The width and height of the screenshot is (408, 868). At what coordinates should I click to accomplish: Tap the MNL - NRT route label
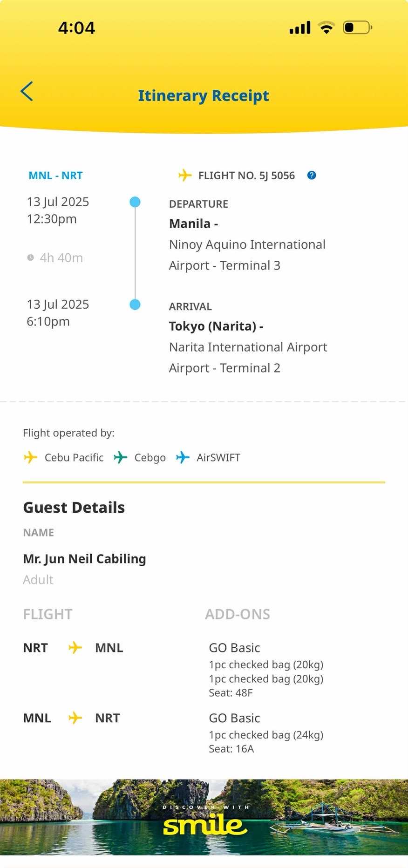tap(55, 176)
